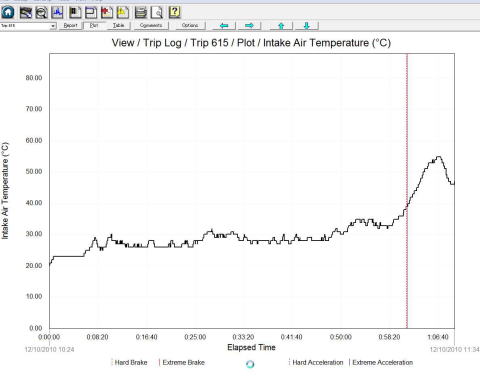The image size is (480, 378).
Task: Switch to the Report view
Action: point(70,26)
